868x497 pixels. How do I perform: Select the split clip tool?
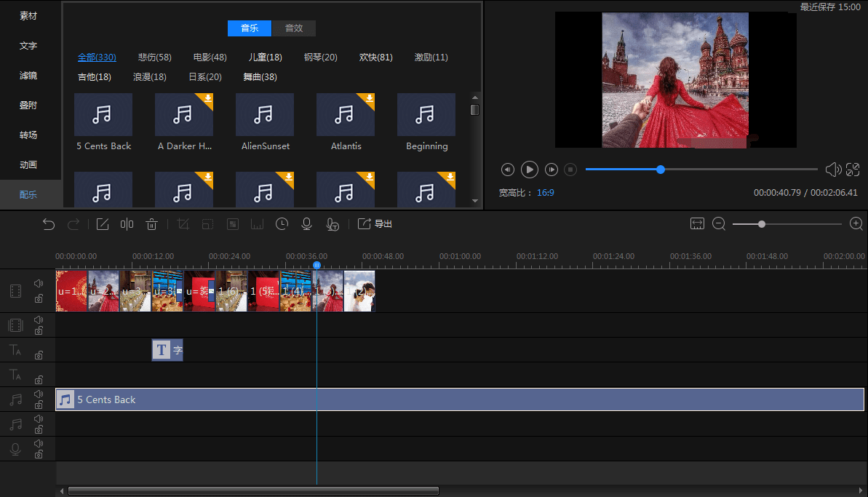point(127,224)
